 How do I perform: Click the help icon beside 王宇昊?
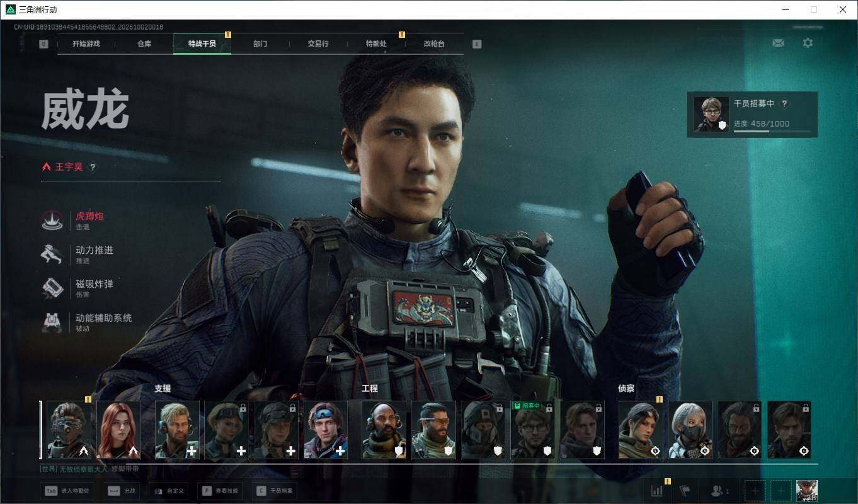click(x=93, y=167)
